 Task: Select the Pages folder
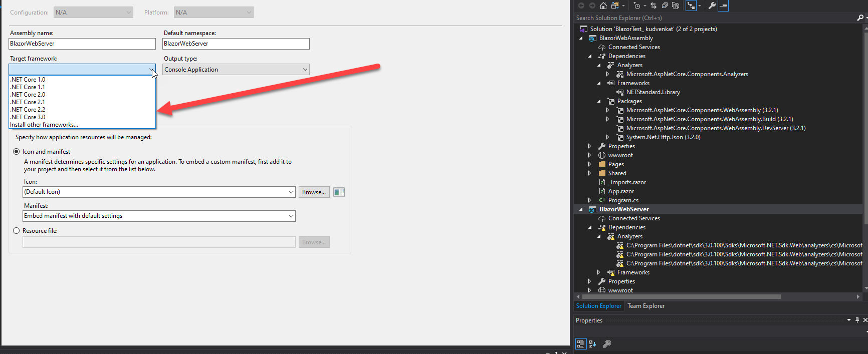click(616, 164)
